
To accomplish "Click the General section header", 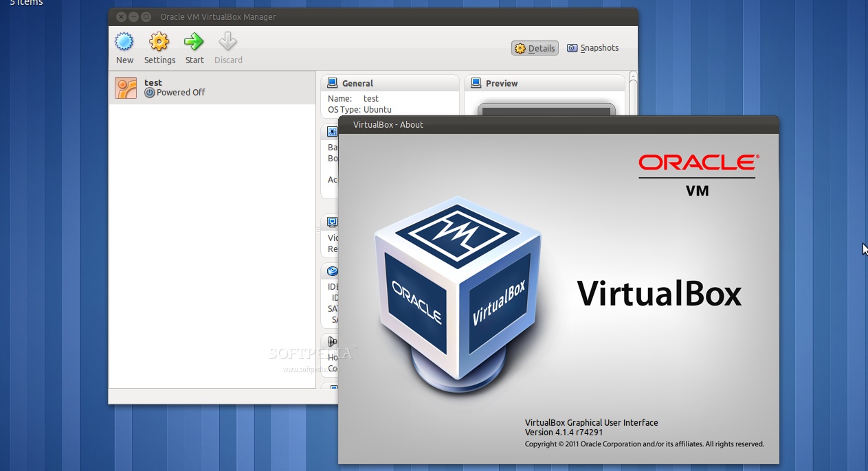I will click(390, 83).
